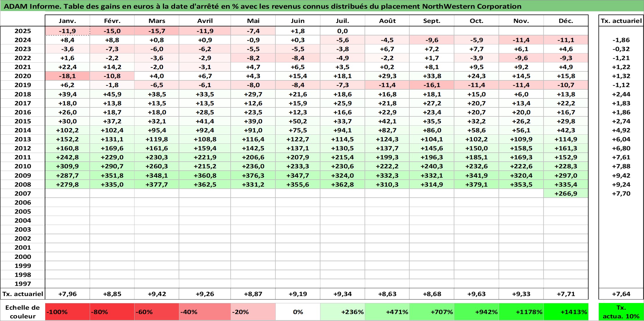Select the +9,63 bottom rate under Oct.
Image resolution: width=644 pixels, height=321 pixels.
point(476,294)
